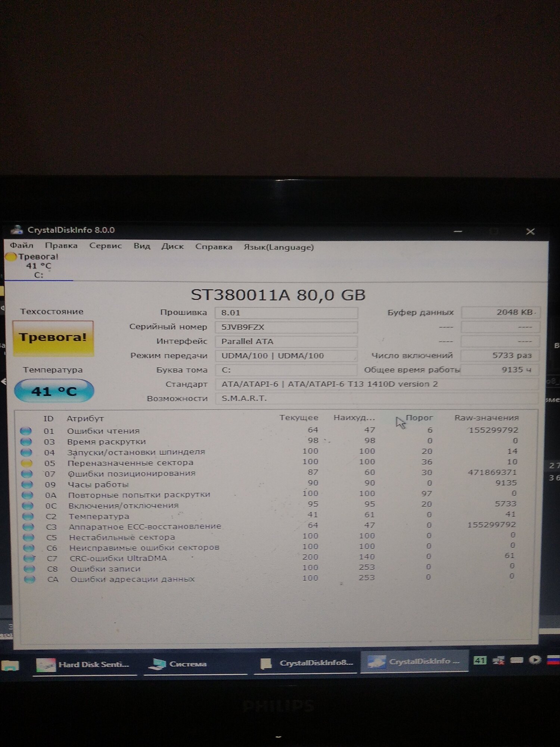The height and width of the screenshot is (747, 560).
Task: Click raw value 61 in CRC-ошибки row
Action: tap(509, 556)
